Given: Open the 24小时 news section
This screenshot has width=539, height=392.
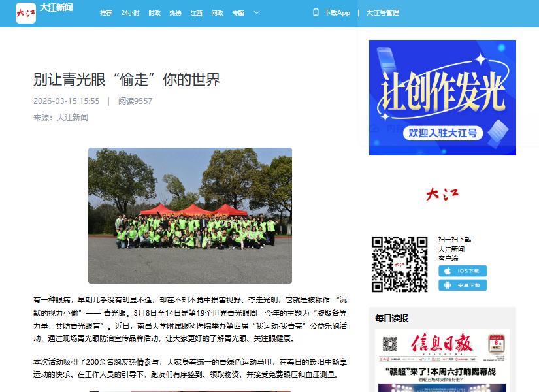Looking at the screenshot, I should click(x=130, y=13).
